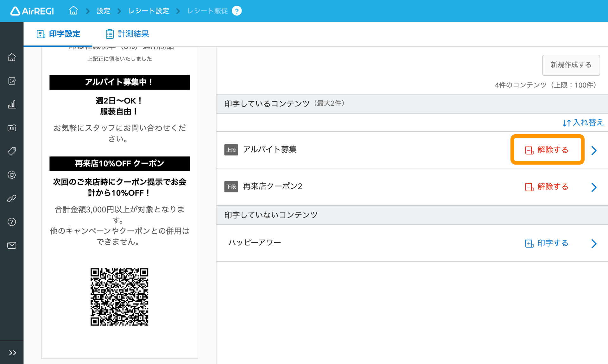Image resolution: width=608 pixels, height=364 pixels.
Task: Click 設定 in the breadcrumb
Action: (103, 11)
